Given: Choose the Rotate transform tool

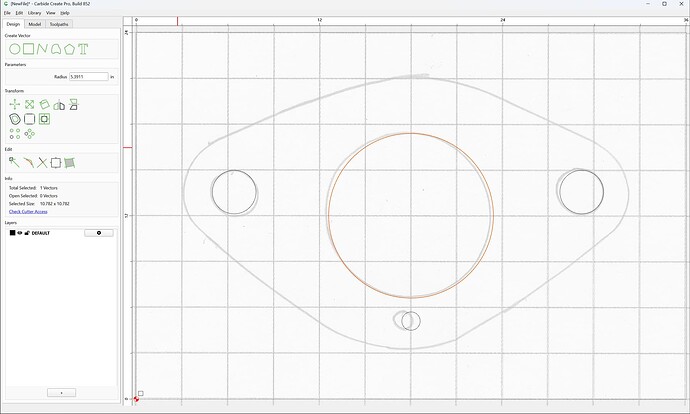Looking at the screenshot, I should tap(44, 104).
